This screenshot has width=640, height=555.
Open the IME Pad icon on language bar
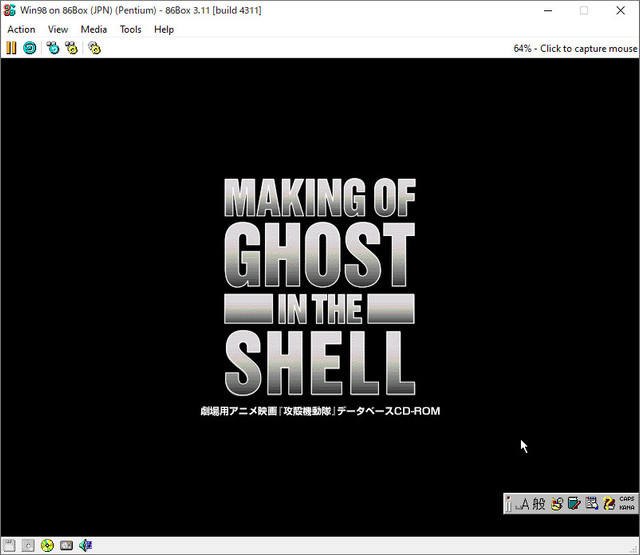coord(557,504)
